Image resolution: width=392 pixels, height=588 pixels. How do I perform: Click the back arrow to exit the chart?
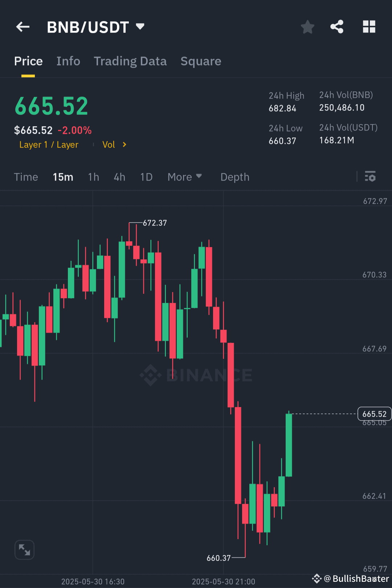(x=23, y=26)
